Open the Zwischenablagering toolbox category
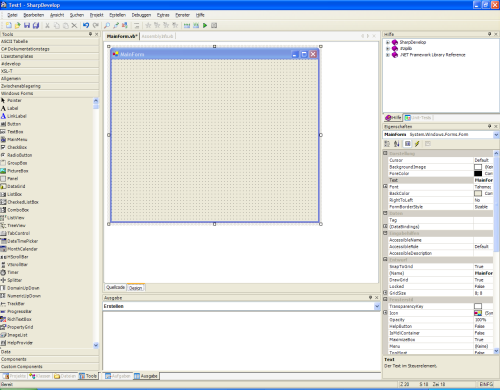 pyautogui.click(x=50, y=86)
